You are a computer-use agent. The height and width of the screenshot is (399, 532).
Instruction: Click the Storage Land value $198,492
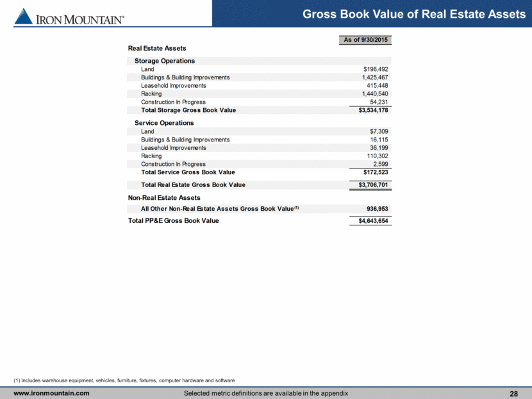point(375,69)
